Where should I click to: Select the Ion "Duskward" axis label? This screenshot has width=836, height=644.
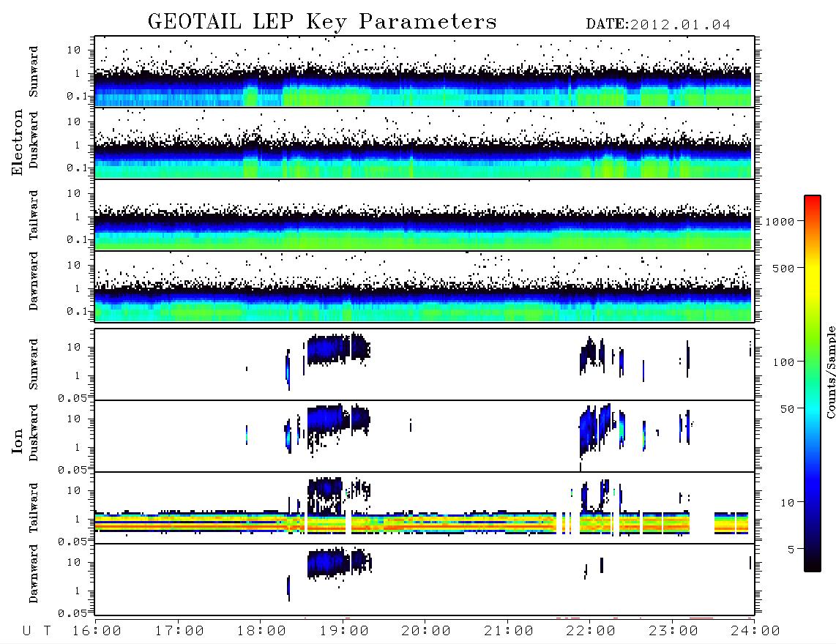[34, 433]
